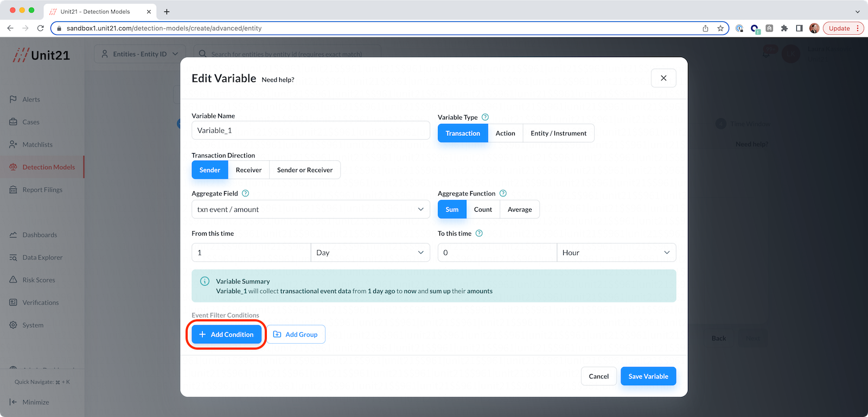Open a new browser tab
Image resolution: width=868 pixels, height=417 pixels.
tap(167, 11)
